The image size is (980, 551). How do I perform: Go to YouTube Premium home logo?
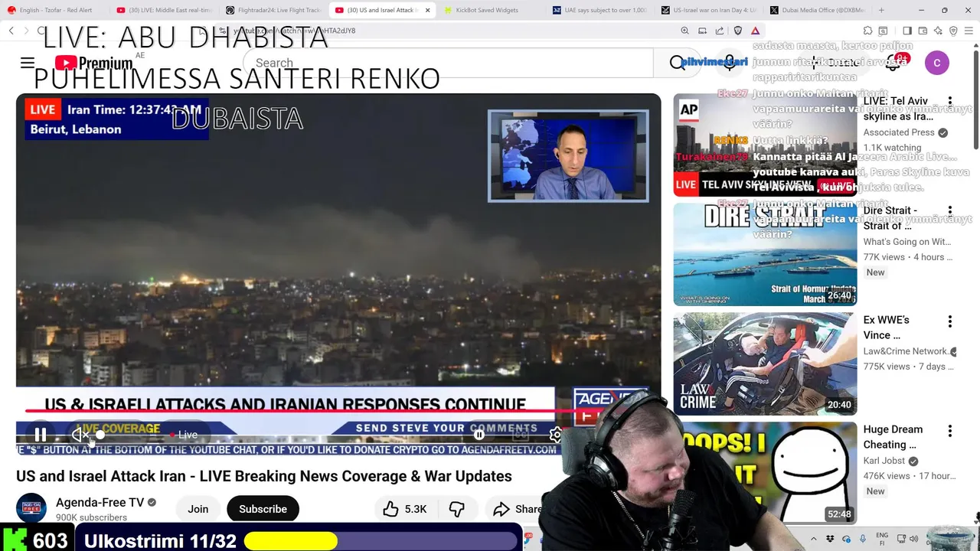(93, 63)
